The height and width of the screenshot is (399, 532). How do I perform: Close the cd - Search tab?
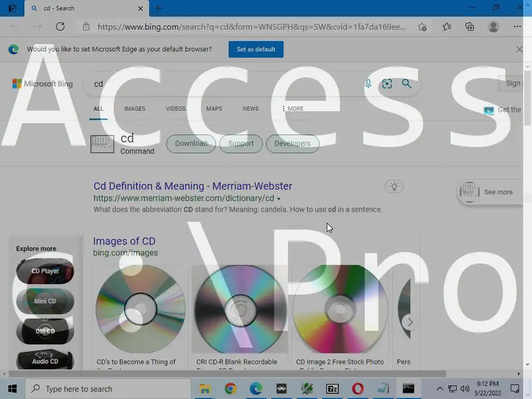coord(140,8)
